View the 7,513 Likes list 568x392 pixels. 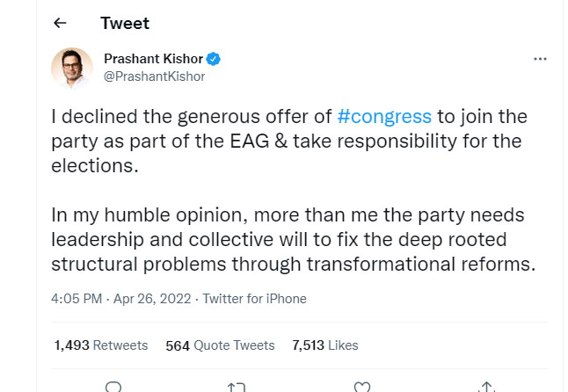[x=325, y=345]
